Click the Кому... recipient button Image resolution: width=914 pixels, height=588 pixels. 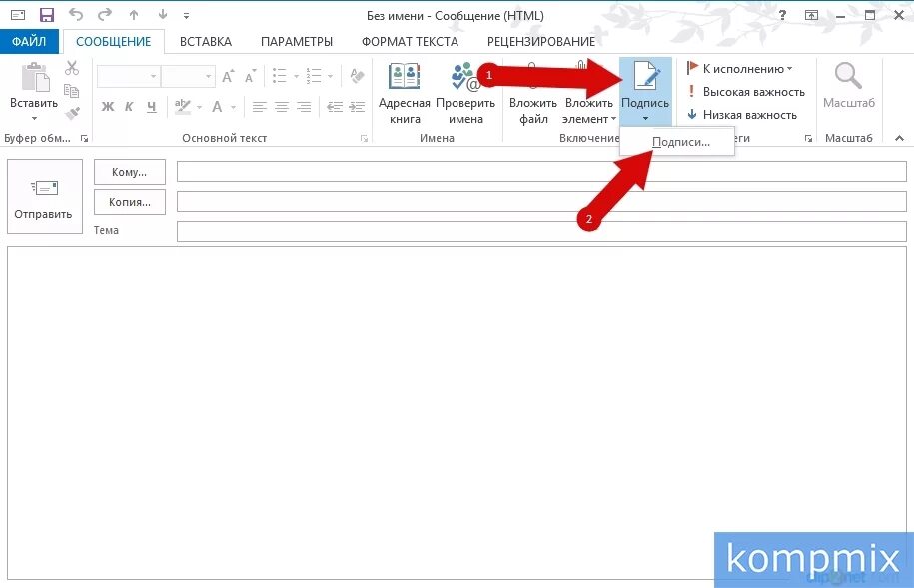coord(130,172)
